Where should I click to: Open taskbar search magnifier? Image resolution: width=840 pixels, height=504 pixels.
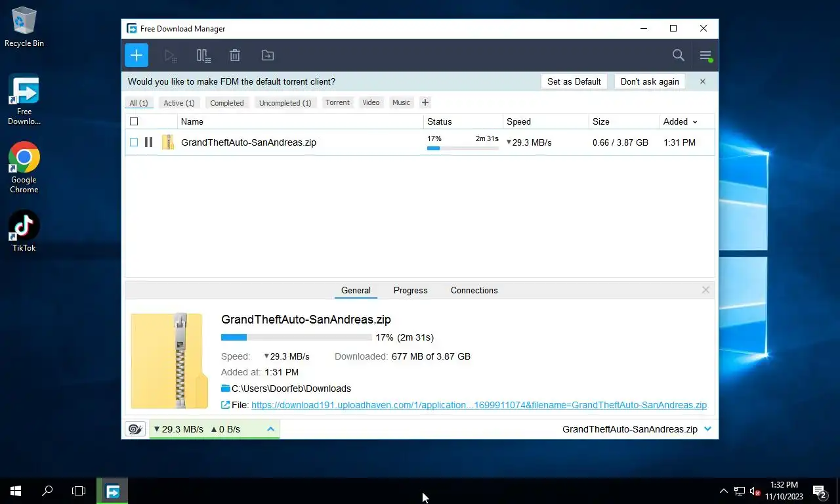pos(47,491)
